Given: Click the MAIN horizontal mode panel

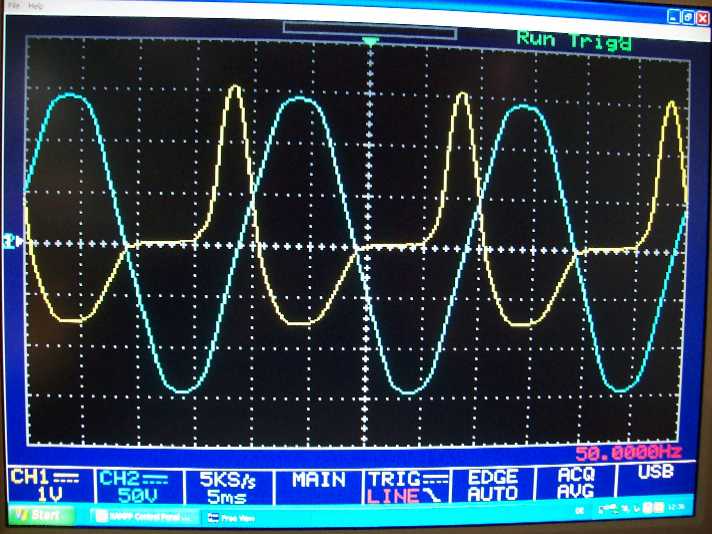Looking at the screenshot, I should pyautogui.click(x=318, y=481).
